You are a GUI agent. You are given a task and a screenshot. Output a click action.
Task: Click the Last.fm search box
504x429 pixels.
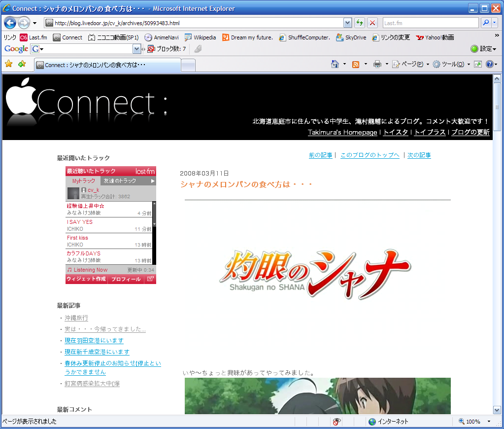tap(431, 23)
